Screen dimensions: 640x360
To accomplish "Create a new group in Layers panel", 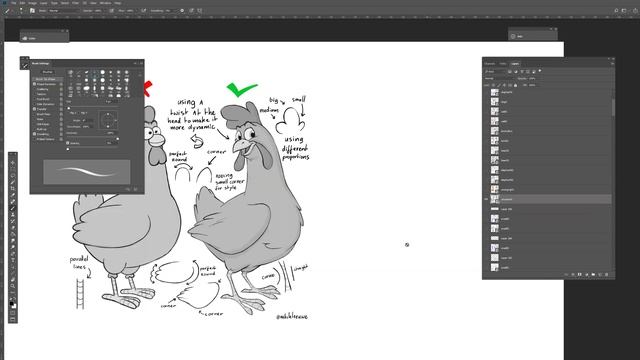I will click(x=593, y=275).
